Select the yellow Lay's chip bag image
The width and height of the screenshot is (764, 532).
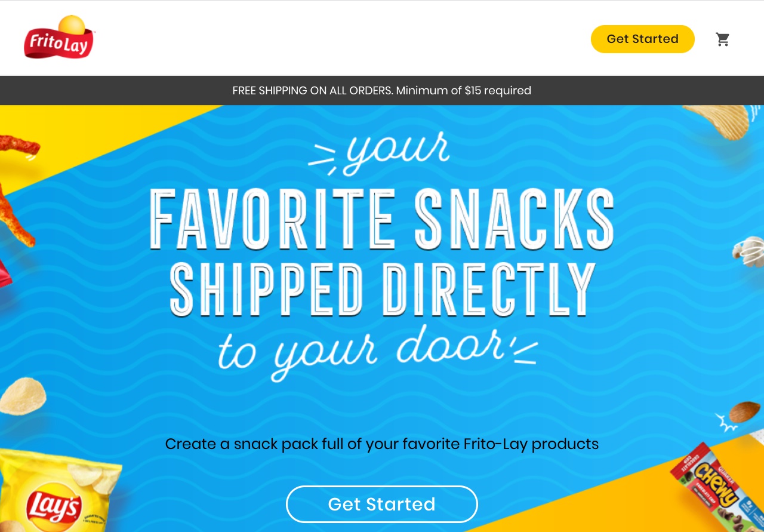click(57, 496)
